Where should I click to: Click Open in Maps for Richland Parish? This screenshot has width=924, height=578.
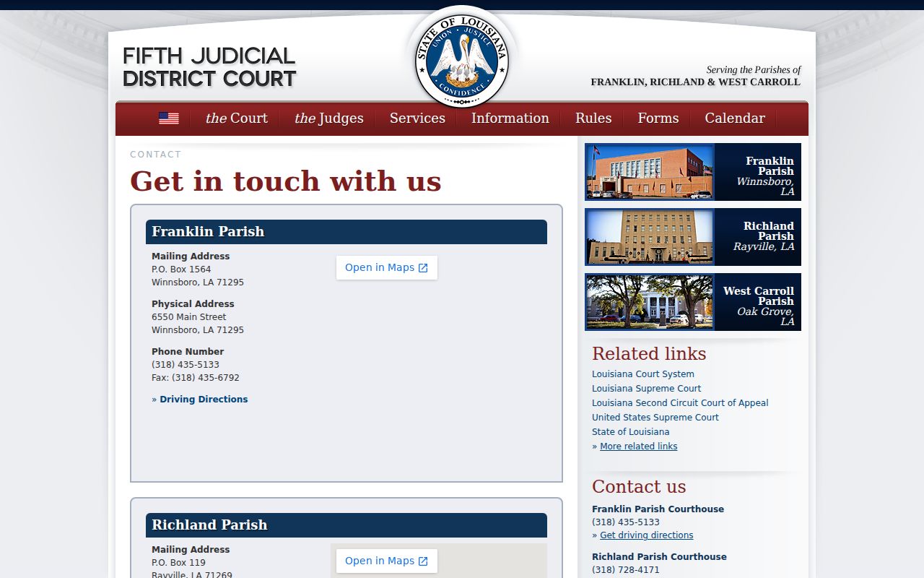click(x=387, y=561)
